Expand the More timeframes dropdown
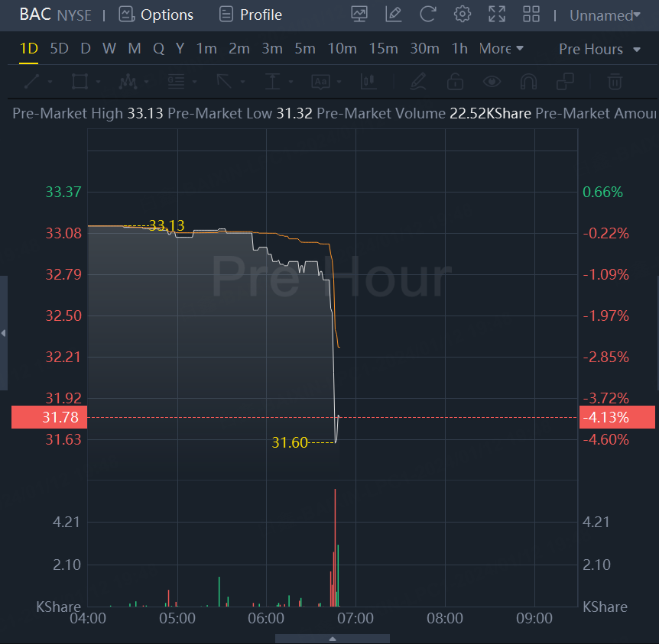659x644 pixels. click(x=502, y=48)
